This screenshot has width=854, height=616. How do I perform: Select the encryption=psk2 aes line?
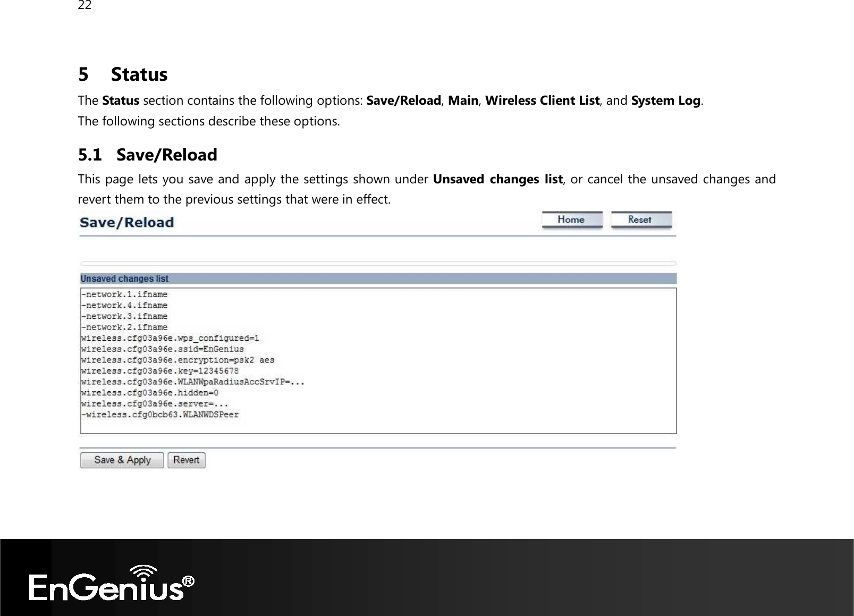click(x=177, y=360)
